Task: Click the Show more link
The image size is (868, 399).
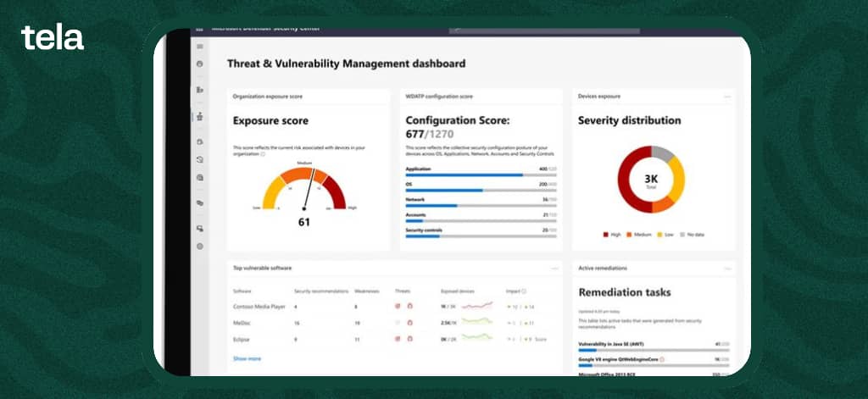Action: 247,358
